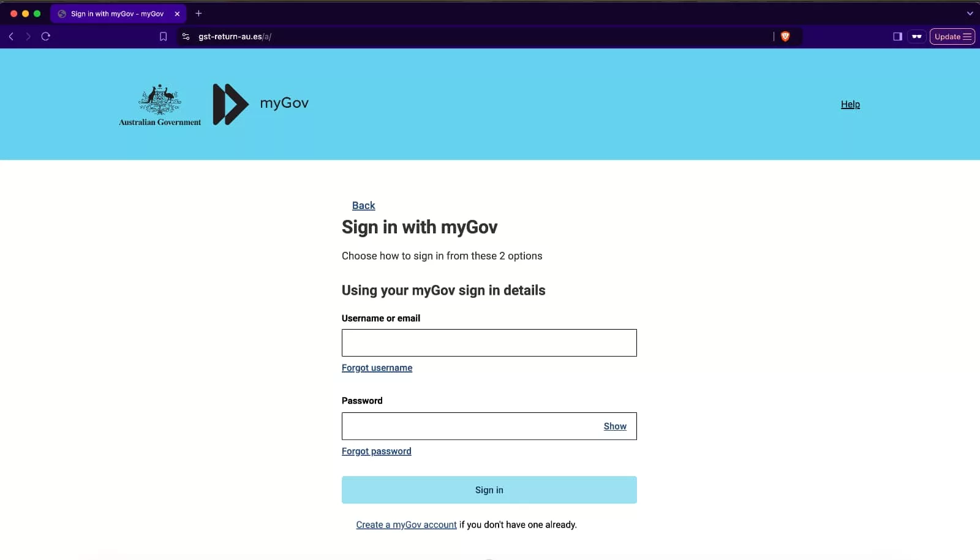Click "Using your myGov sign in details" heading
980x560 pixels.
point(443,290)
